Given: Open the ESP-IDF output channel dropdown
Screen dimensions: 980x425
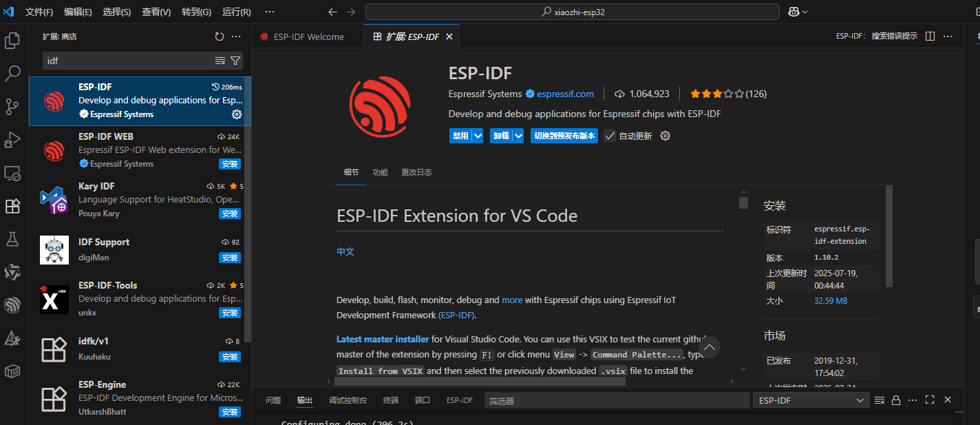Looking at the screenshot, I should pyautogui.click(x=811, y=400).
